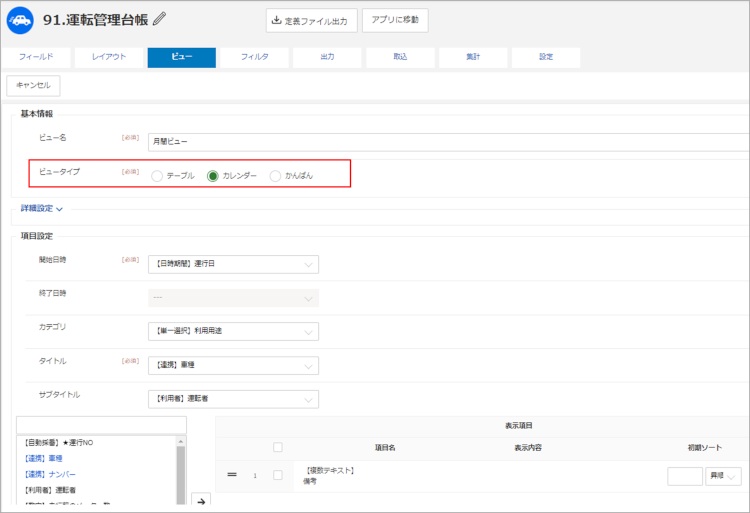The width and height of the screenshot is (750, 513).
Task: Select the かんばん view type radio
Action: click(x=275, y=176)
